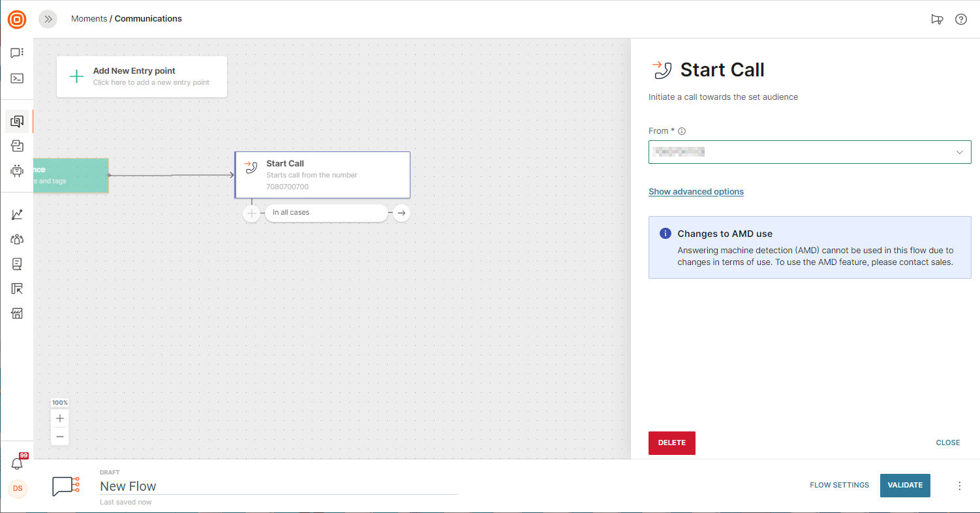The image size is (980, 513).
Task: Open the channels and numbers icon in sidebar
Action: (x=17, y=288)
